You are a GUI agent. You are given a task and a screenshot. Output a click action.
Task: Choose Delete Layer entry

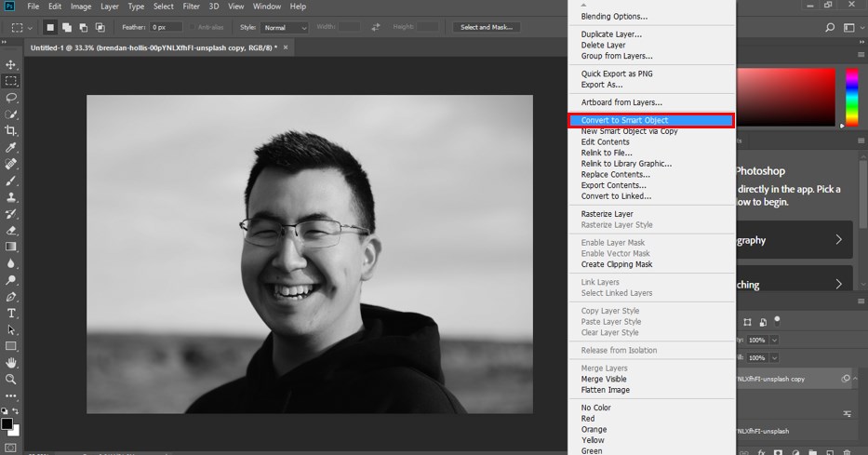pos(603,46)
